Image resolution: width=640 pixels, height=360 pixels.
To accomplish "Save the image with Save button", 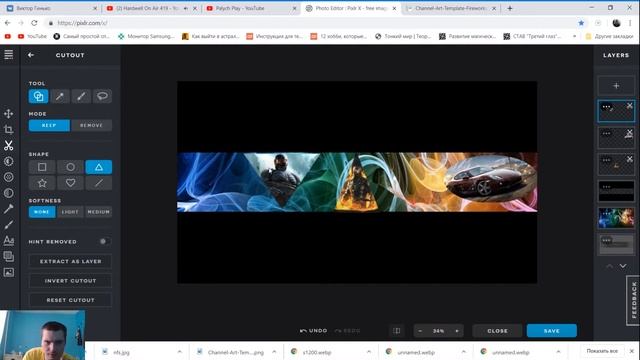I will click(x=551, y=331).
